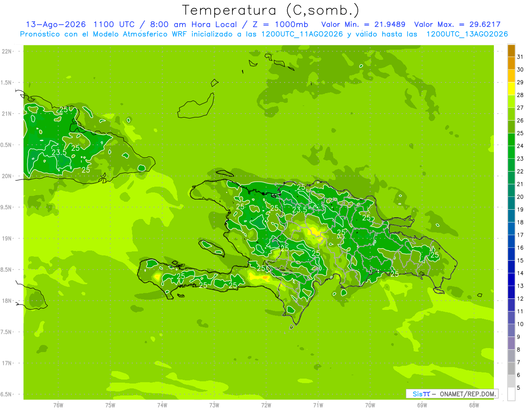Pick the yellow swatch between 28 and 29
The image size is (532, 411).
click(511, 89)
